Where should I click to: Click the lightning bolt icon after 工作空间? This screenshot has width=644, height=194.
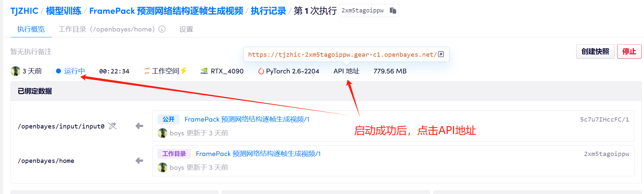point(183,71)
